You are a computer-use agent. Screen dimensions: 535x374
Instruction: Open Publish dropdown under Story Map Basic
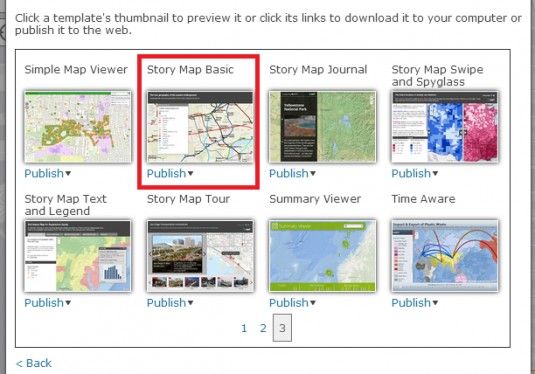point(170,173)
